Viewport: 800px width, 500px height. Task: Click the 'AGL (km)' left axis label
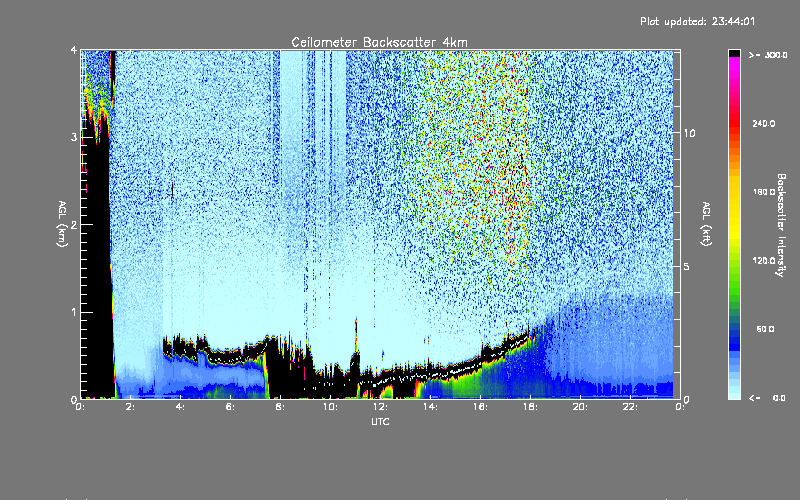[x=62, y=224]
